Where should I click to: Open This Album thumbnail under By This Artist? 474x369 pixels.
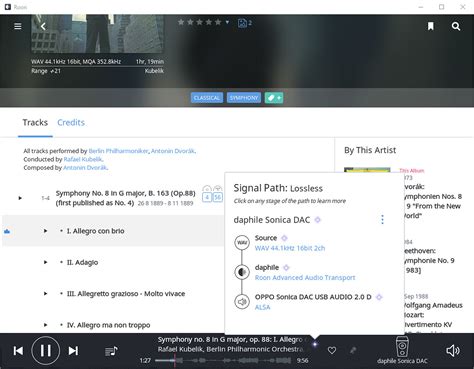367,170
